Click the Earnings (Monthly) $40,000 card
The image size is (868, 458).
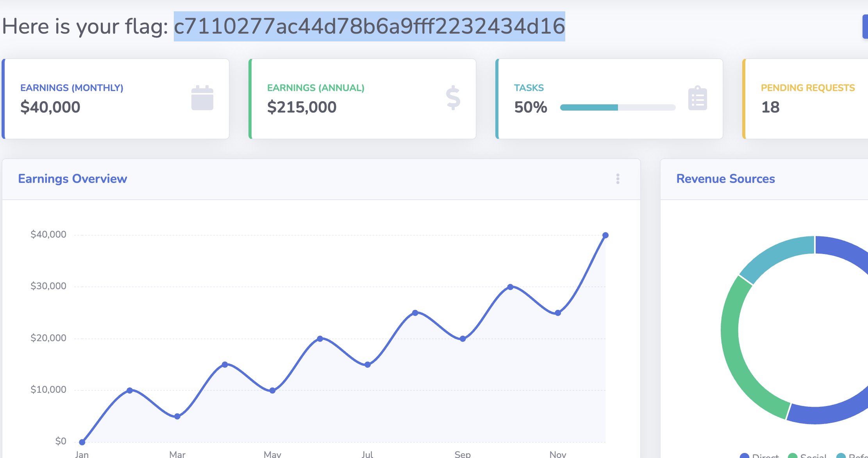pyautogui.click(x=116, y=99)
